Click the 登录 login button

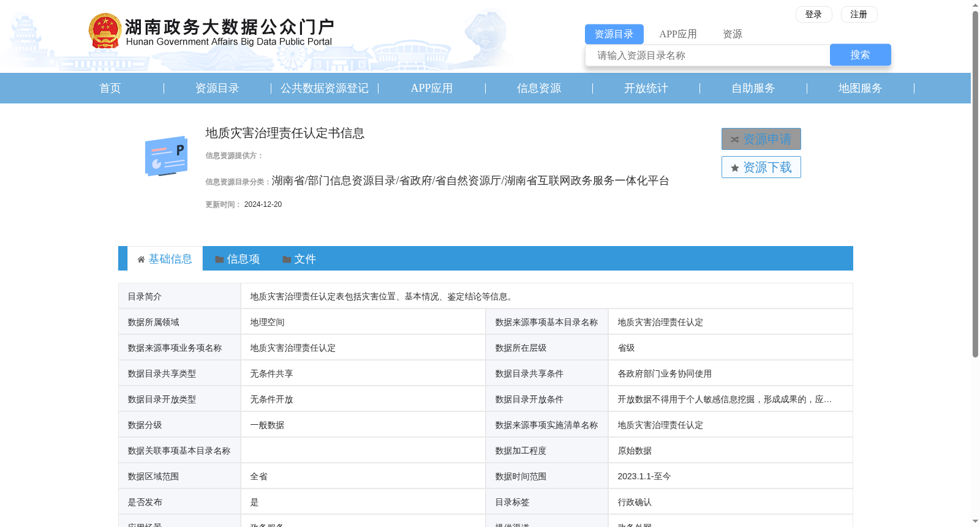pyautogui.click(x=813, y=14)
